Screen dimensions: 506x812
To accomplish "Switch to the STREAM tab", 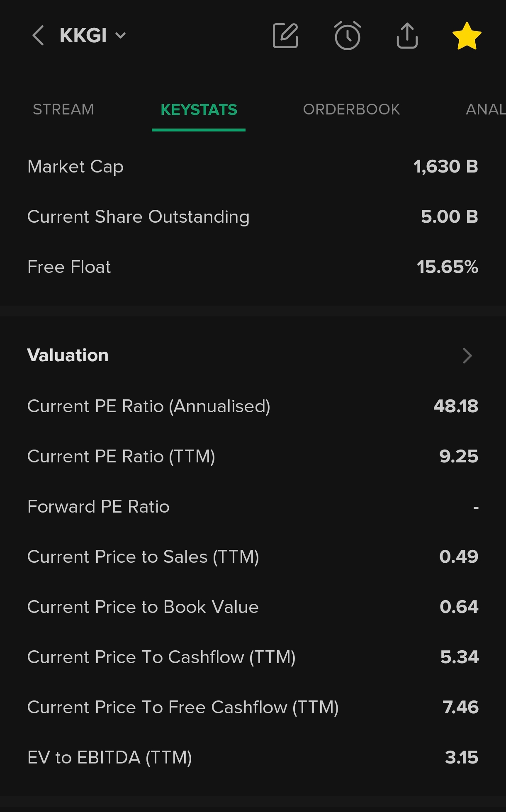I will 63,109.
